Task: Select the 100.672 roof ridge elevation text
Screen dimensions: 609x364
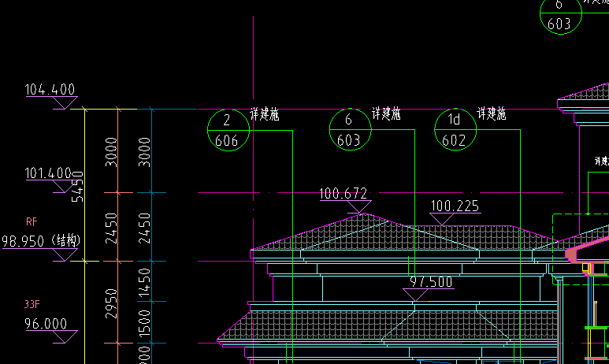Action: pos(343,194)
